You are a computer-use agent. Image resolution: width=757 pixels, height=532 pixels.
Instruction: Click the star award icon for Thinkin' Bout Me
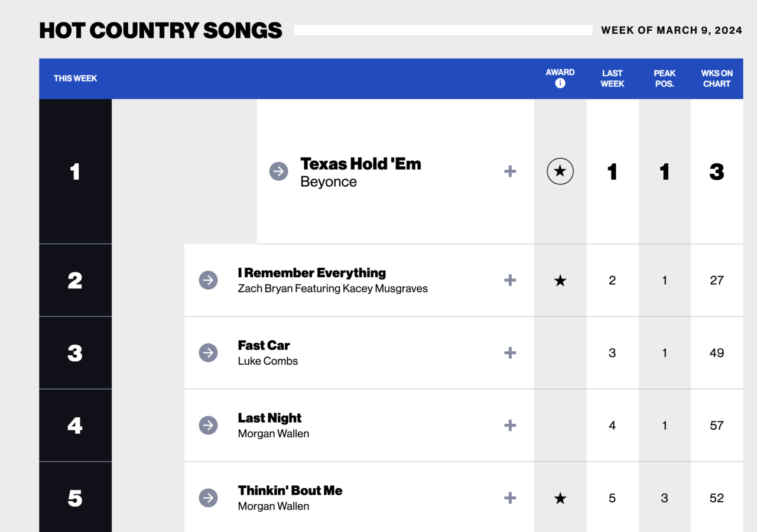560,498
